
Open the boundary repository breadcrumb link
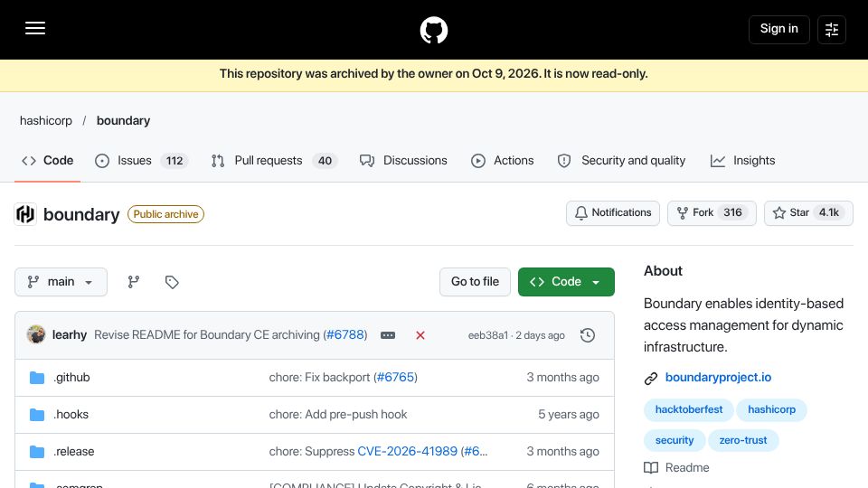[x=123, y=120]
